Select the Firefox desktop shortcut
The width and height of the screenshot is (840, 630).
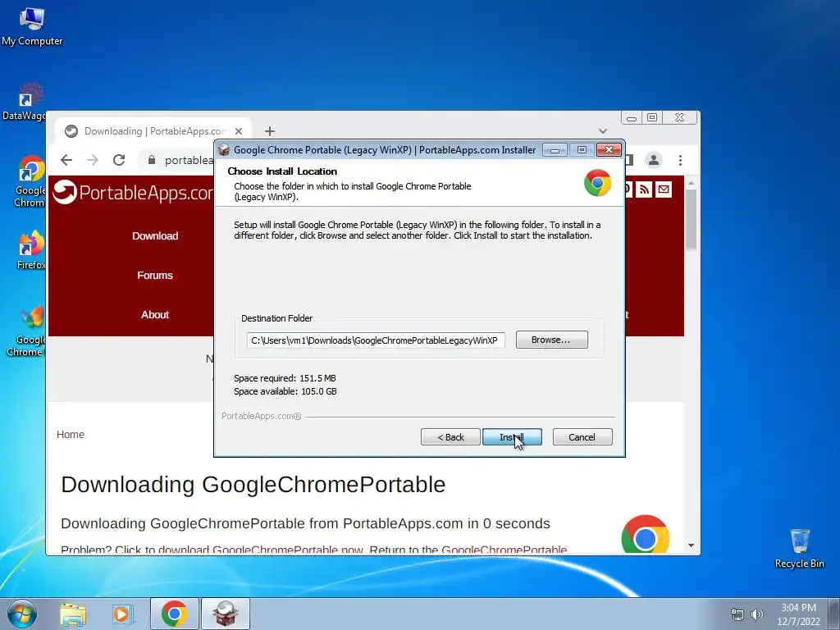pyautogui.click(x=30, y=250)
